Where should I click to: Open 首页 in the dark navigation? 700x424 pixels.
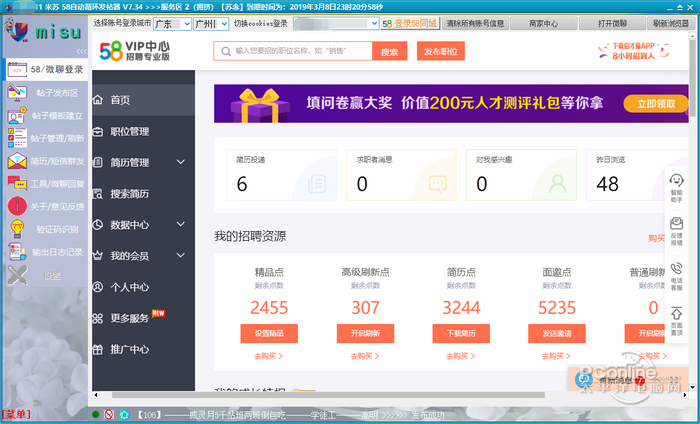[143, 100]
